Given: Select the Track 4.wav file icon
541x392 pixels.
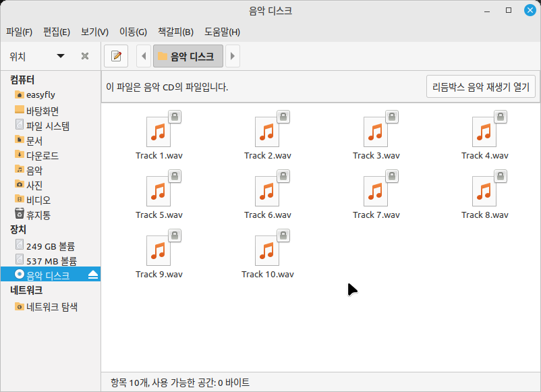Looking at the screenshot, I should (x=485, y=132).
